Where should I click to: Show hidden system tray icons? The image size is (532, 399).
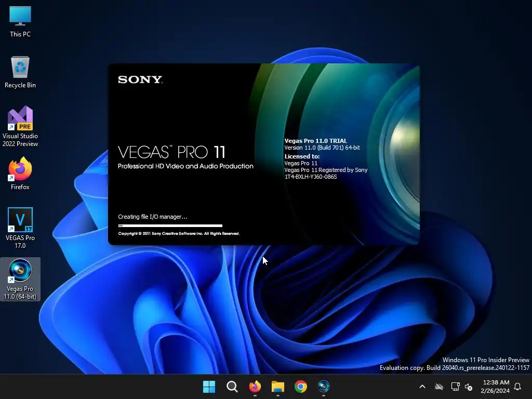(422, 387)
